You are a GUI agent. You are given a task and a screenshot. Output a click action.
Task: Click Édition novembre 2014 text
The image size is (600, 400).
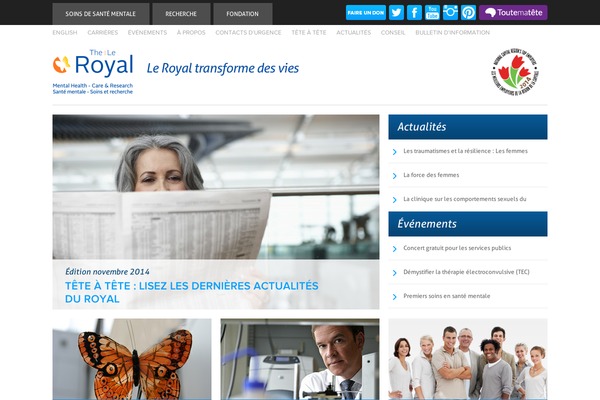coord(107,272)
